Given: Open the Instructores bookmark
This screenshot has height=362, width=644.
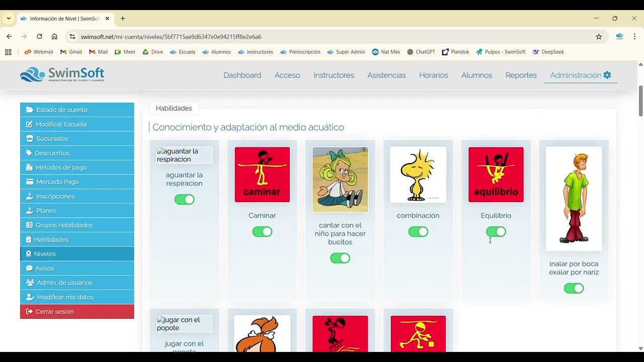Looking at the screenshot, I should pyautogui.click(x=255, y=52).
